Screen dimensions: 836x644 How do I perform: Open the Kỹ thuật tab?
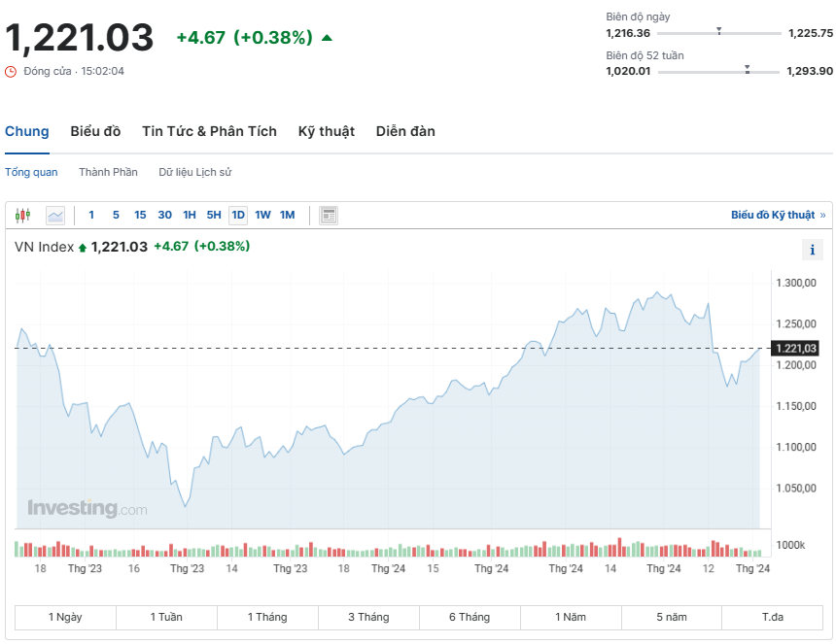point(326,131)
